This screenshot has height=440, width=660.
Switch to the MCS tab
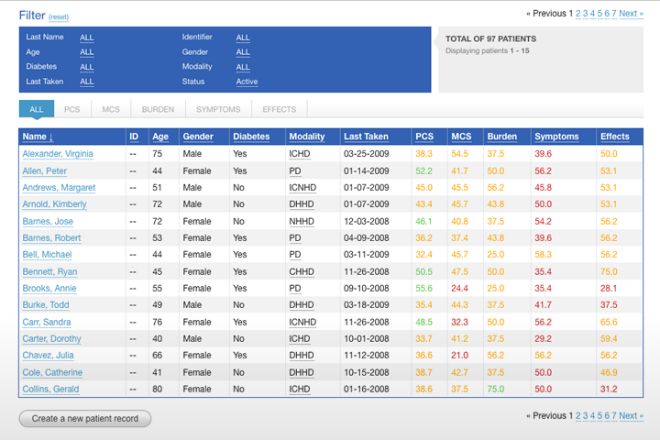(x=111, y=109)
